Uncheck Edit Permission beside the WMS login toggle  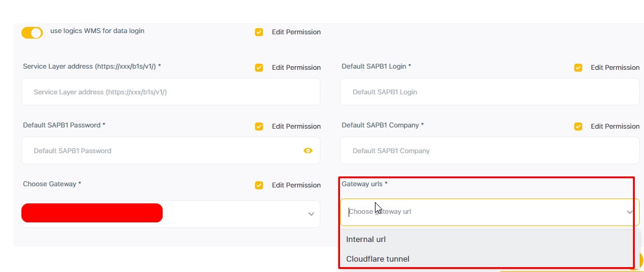click(259, 32)
